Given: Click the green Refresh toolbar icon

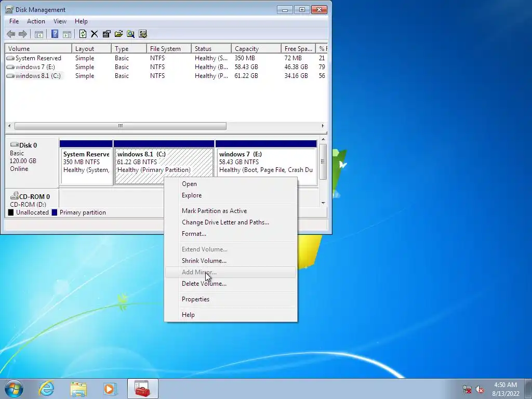Looking at the screenshot, I should coord(83,34).
